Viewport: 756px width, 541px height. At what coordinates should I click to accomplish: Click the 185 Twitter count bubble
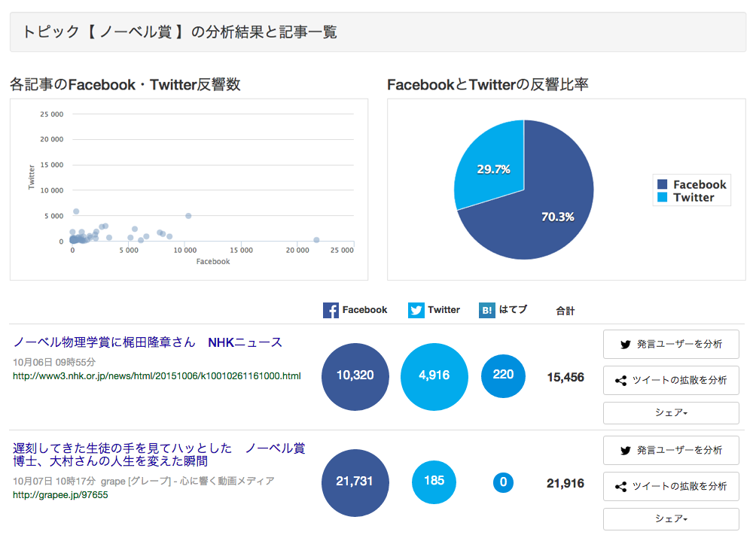[x=434, y=482]
